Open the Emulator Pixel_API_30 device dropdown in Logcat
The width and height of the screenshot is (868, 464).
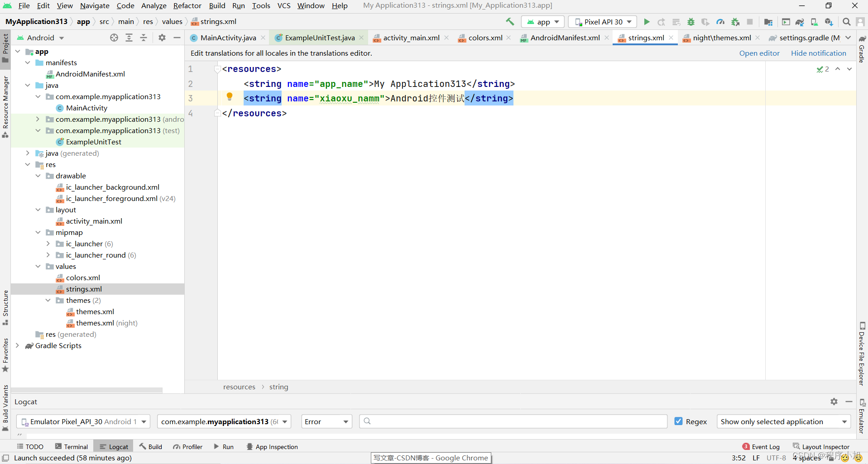83,421
